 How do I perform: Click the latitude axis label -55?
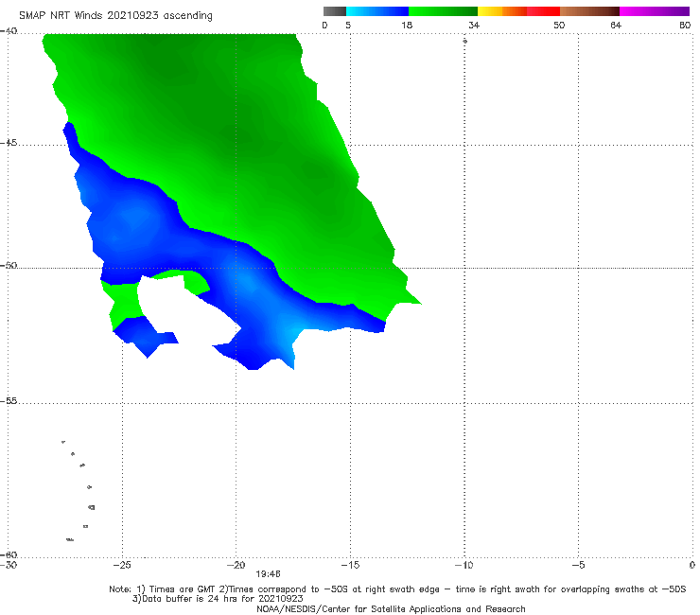[9, 401]
